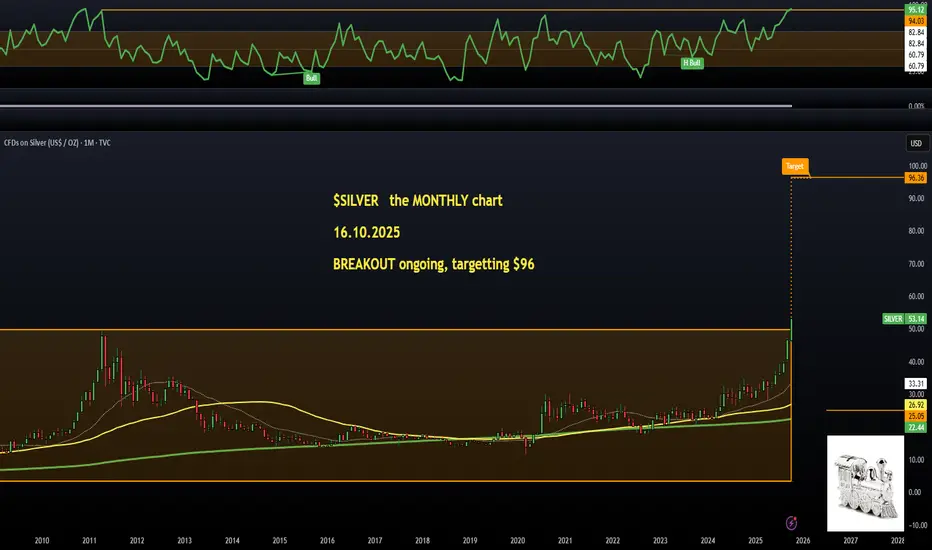The height and width of the screenshot is (550, 932).
Task: Select the USD currency button
Action: click(916, 143)
